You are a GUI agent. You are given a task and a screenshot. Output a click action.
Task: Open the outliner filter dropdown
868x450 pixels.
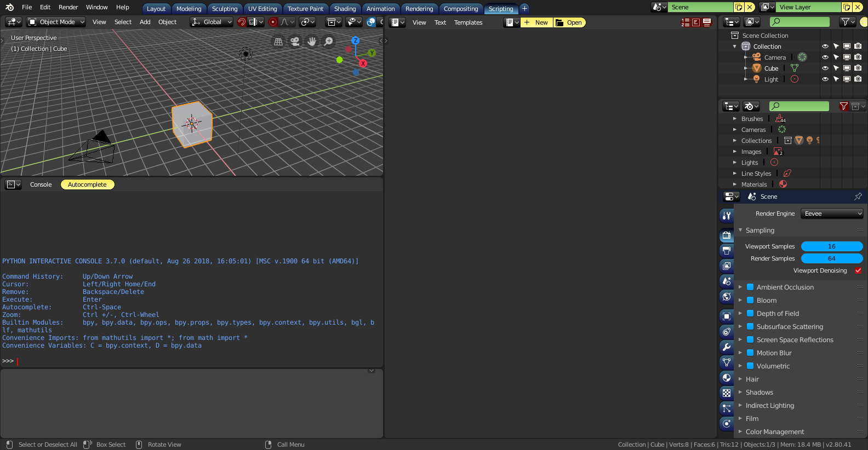(x=848, y=22)
